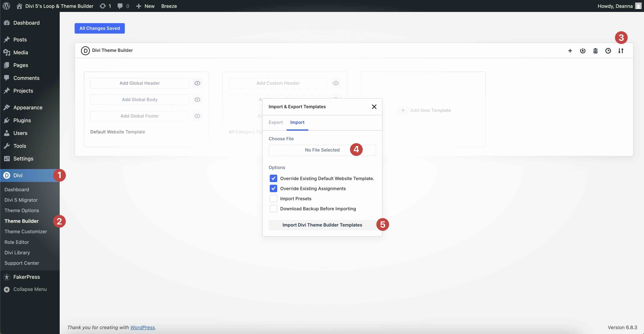
Task: Click the sort arrows icon in Theme Builder toolbar
Action: pos(621,51)
